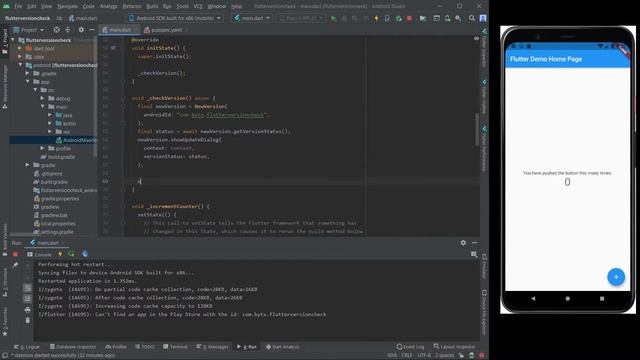Open Pixel emulator selection dropdown
Screen dimensions: 640x360
click(301, 18)
